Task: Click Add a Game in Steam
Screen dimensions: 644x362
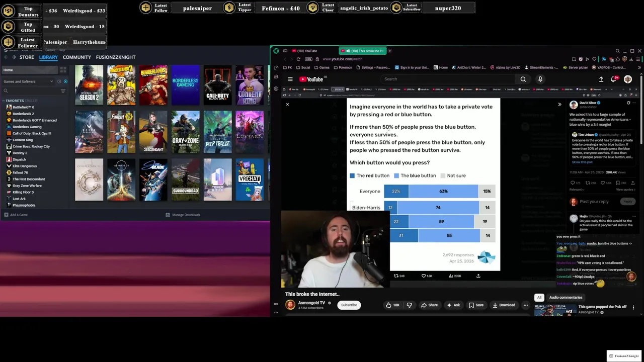Action: 16,215
